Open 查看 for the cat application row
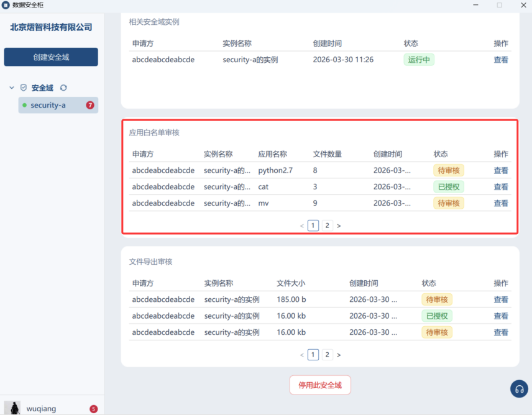The height and width of the screenshot is (415, 532). click(x=501, y=187)
